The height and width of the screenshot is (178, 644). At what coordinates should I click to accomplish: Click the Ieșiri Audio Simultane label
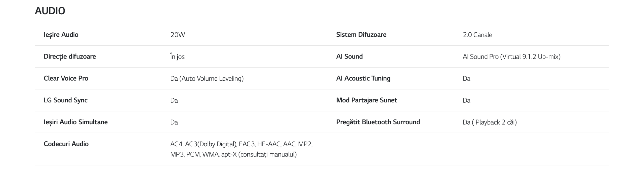point(76,122)
